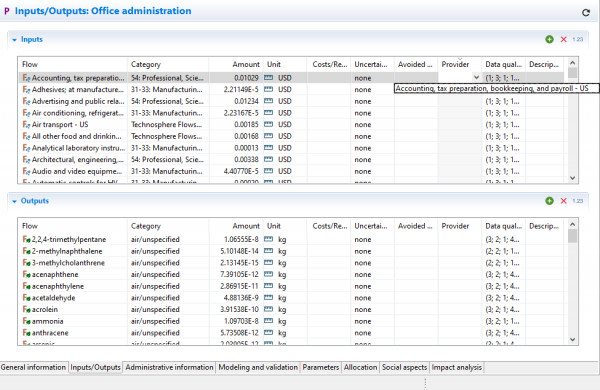Click Outputs table scrollbar up arrow
This screenshot has height=390, width=600.
[x=572, y=224]
